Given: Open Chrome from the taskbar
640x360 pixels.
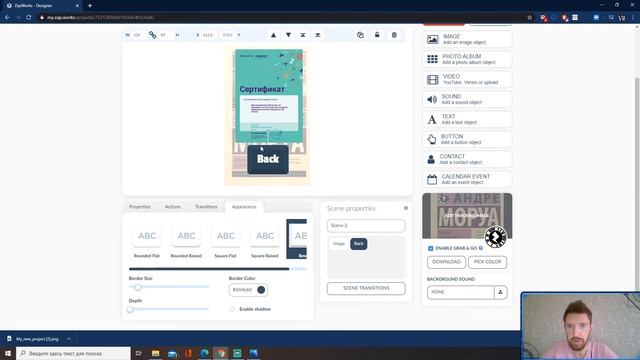Looking at the screenshot, I should pyautogui.click(x=221, y=353).
